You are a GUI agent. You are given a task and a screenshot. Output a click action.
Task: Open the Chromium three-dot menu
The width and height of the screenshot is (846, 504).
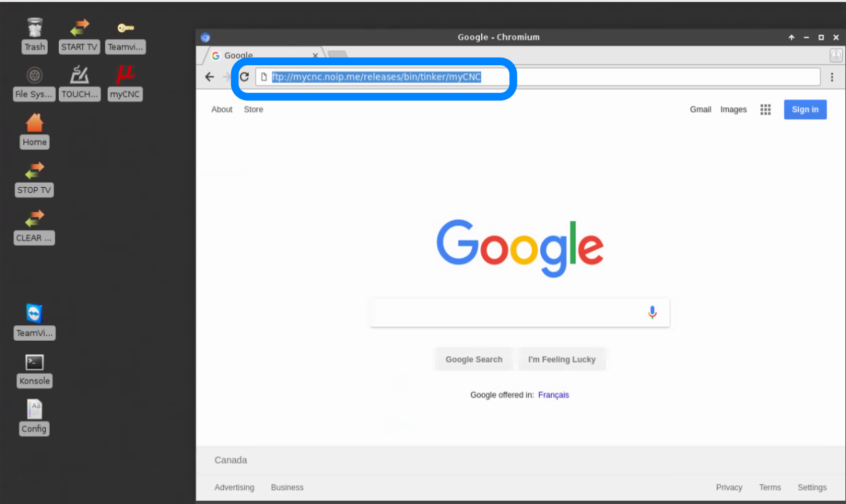pyautogui.click(x=832, y=77)
